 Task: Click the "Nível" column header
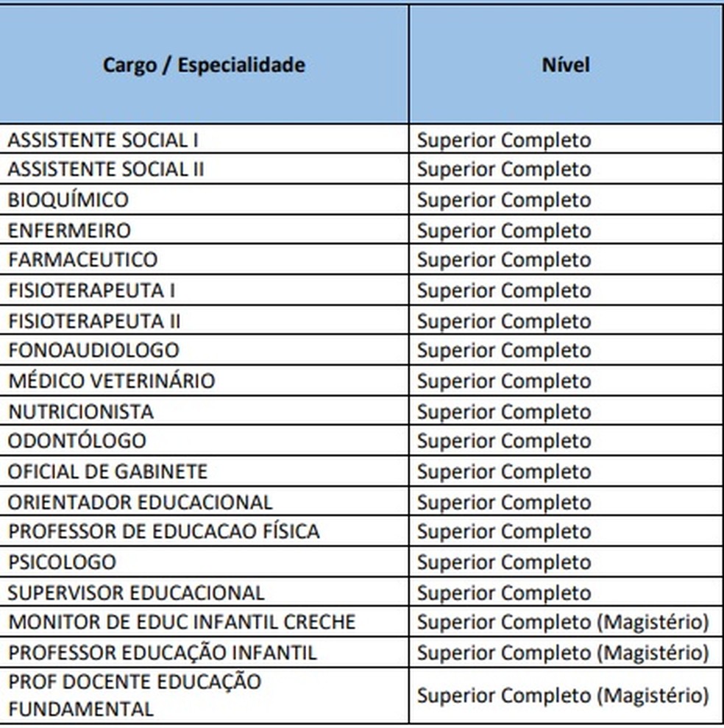pyautogui.click(x=566, y=65)
